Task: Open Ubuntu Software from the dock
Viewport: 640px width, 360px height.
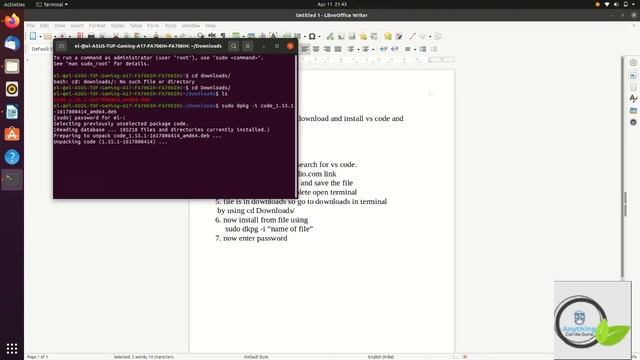Action: 12,134
